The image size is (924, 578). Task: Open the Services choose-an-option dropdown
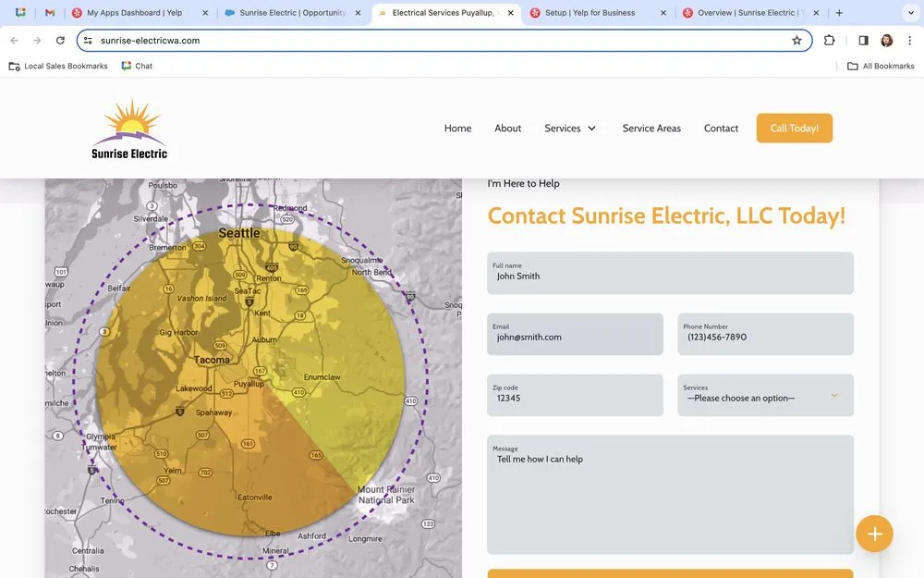point(764,395)
